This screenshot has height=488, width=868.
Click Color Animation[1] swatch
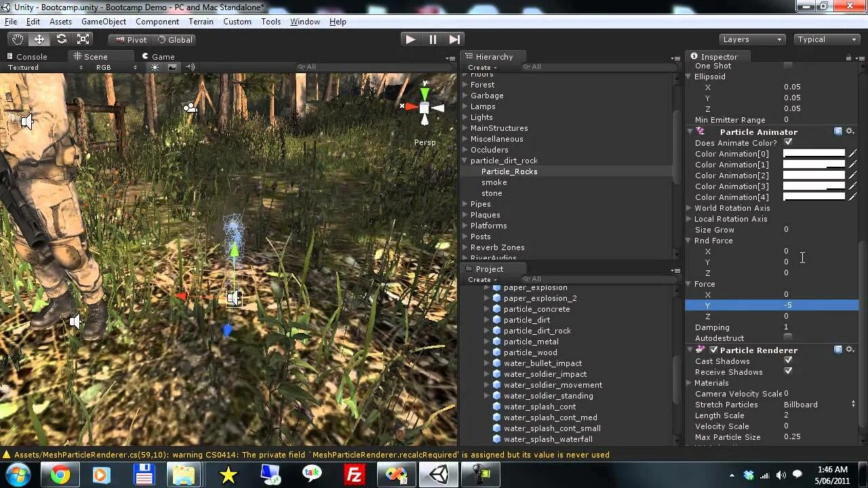[x=814, y=165]
